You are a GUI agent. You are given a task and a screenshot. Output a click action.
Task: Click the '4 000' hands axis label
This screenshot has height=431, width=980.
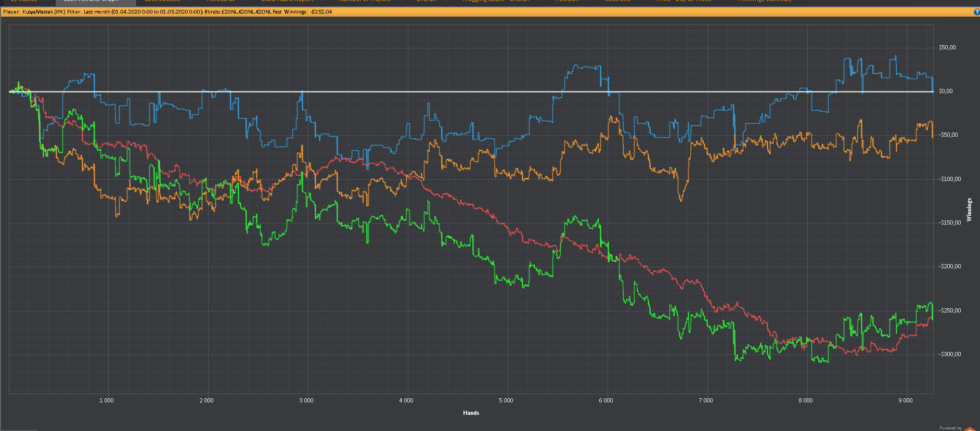point(406,400)
